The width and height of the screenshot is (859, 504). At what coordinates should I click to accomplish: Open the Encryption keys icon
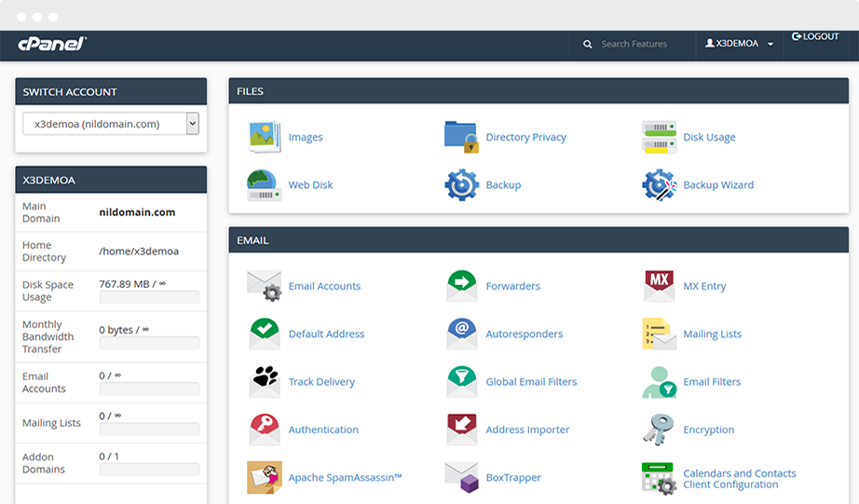coord(659,429)
